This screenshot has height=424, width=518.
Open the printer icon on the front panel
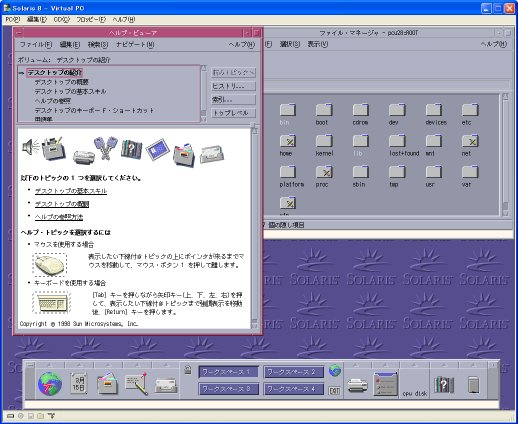[357, 386]
